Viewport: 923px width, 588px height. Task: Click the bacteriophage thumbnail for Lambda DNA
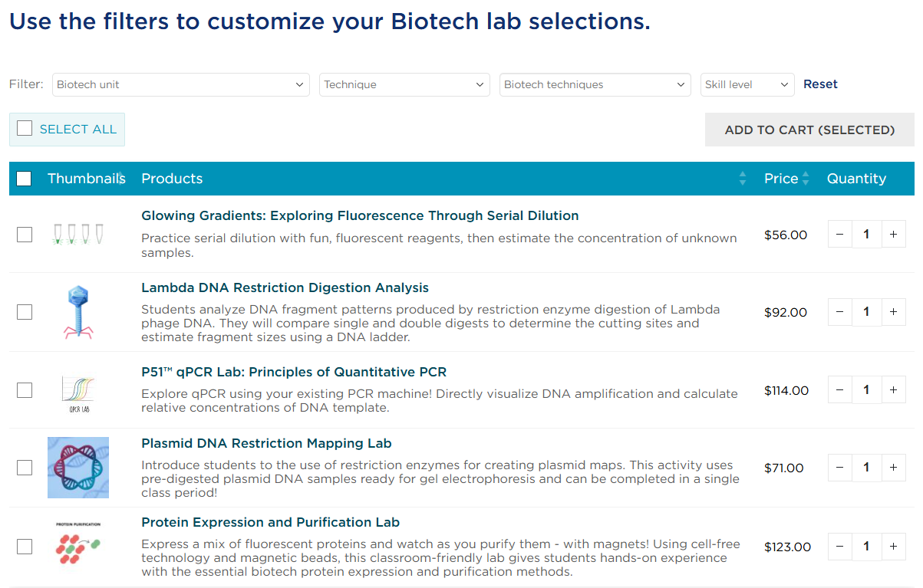[x=78, y=312]
